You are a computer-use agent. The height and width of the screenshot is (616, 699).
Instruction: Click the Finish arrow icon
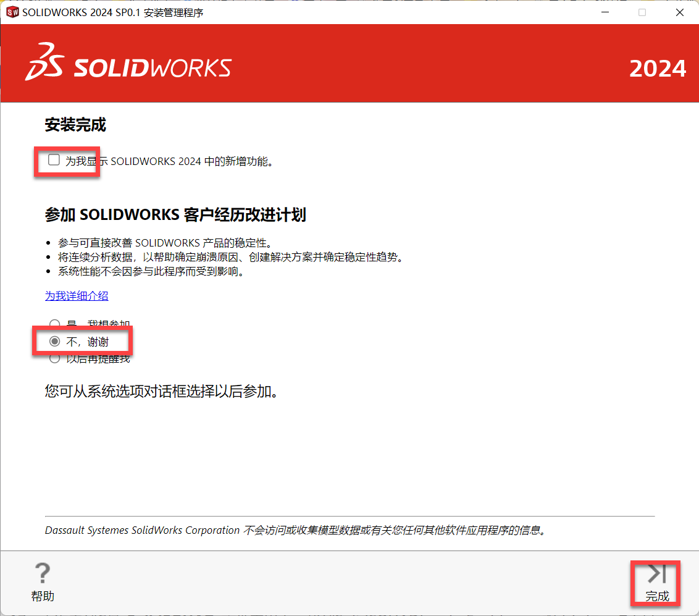[656, 574]
